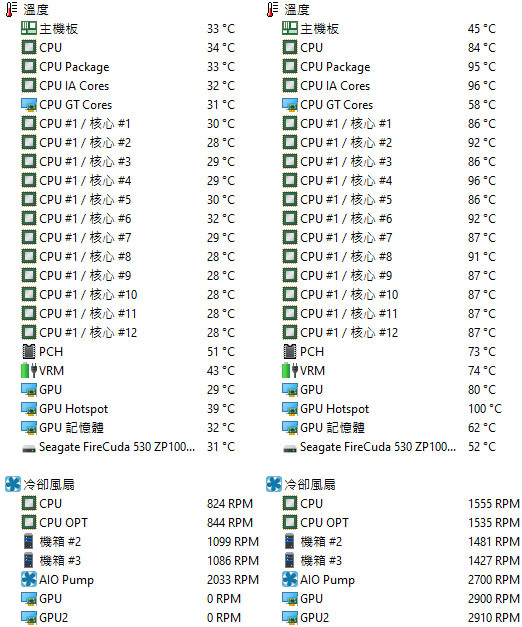Click the thermometer icon beside 溫度 in the idle readings
The width and height of the screenshot is (522, 627).
tap(12, 9)
